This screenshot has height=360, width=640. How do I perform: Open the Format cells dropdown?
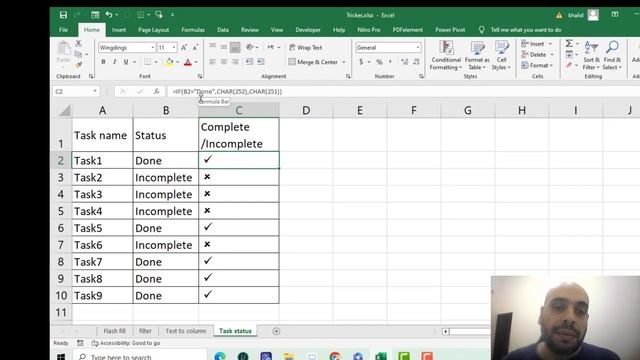[x=537, y=65]
